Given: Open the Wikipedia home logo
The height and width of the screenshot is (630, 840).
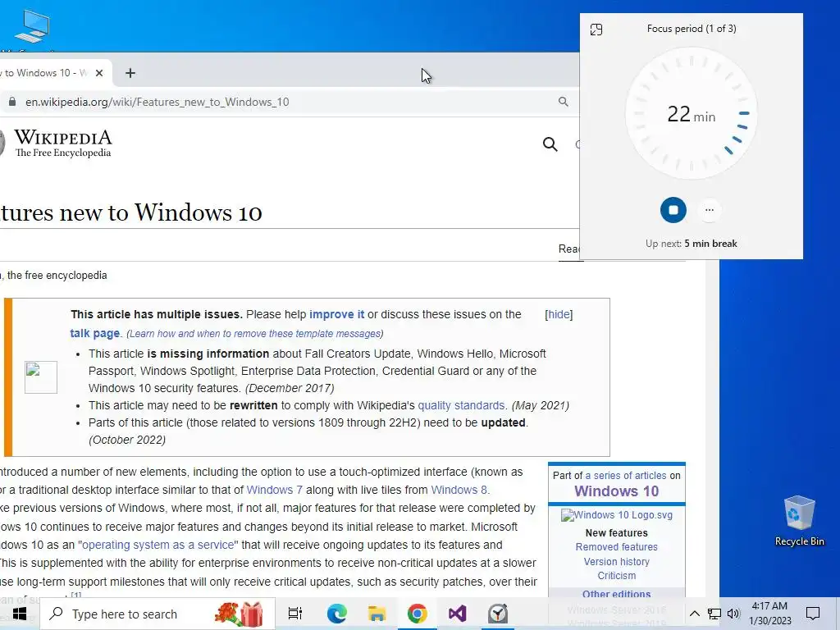Looking at the screenshot, I should (57, 143).
